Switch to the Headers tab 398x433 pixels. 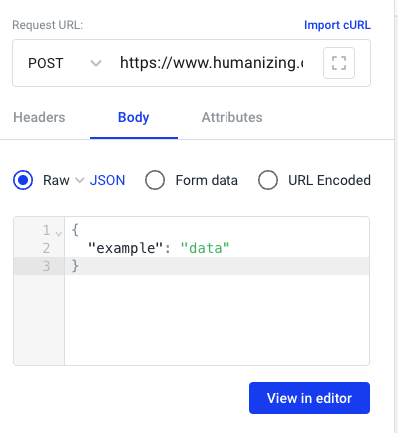click(x=39, y=117)
